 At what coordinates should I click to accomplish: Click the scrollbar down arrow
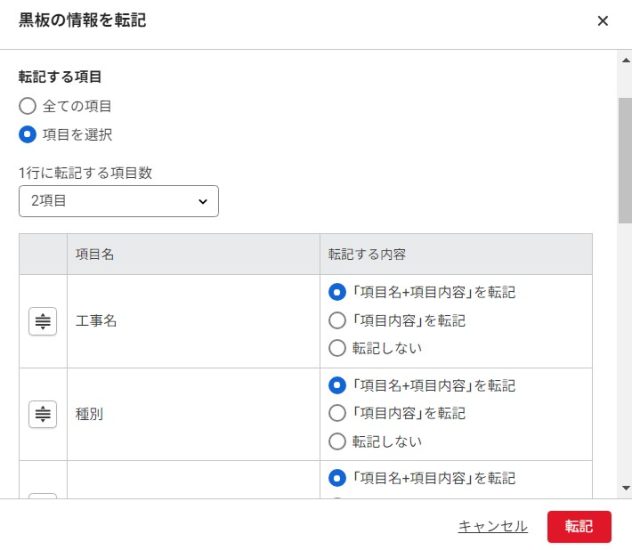coord(626,488)
